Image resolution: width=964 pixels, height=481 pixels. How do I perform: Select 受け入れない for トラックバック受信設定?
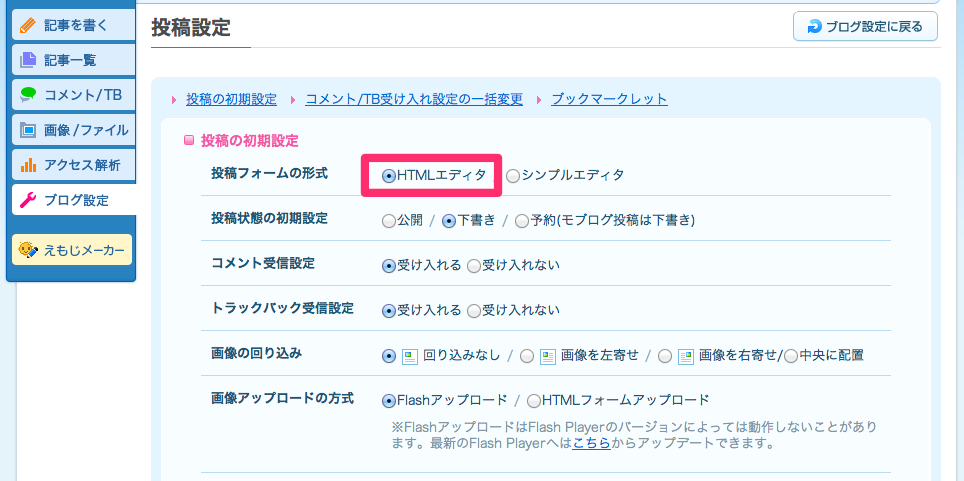[x=473, y=311]
